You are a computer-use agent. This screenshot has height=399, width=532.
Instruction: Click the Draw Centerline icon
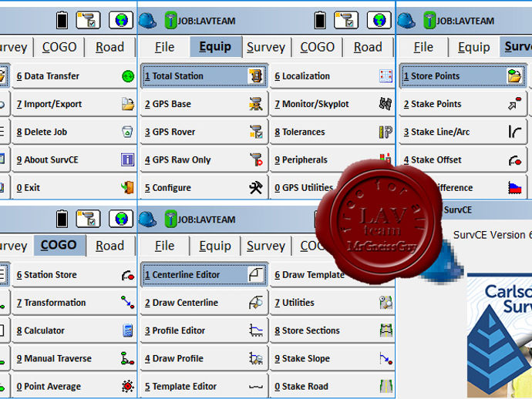click(256, 303)
